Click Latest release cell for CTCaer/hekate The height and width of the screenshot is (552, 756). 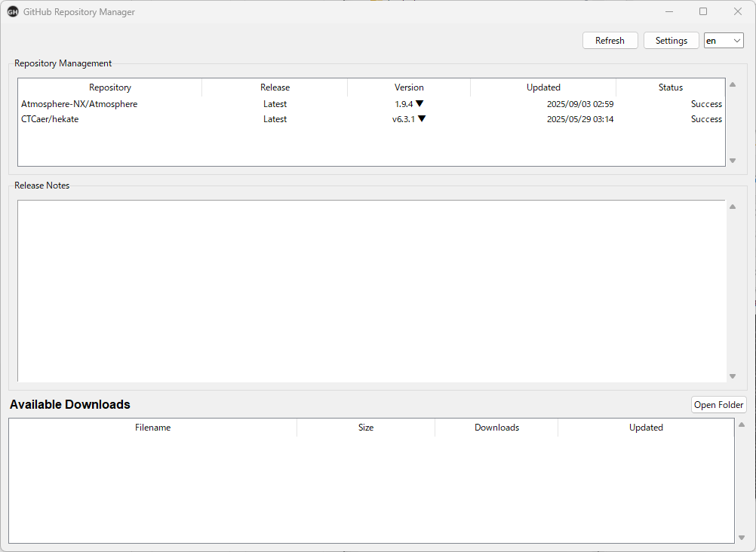tap(275, 119)
